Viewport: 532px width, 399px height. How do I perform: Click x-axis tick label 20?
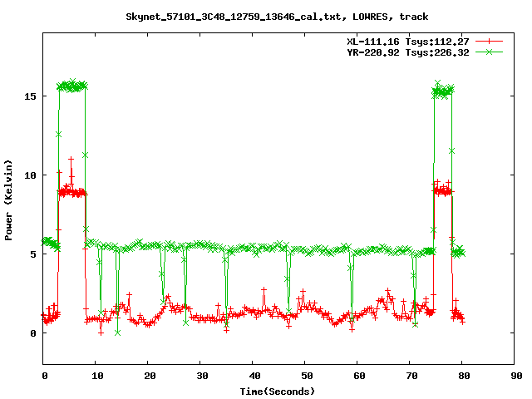point(150,376)
